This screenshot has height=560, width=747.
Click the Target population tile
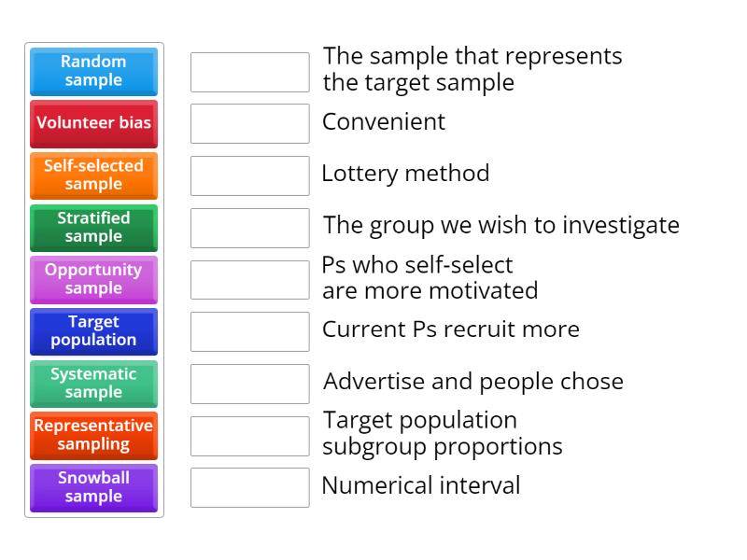[x=93, y=331]
